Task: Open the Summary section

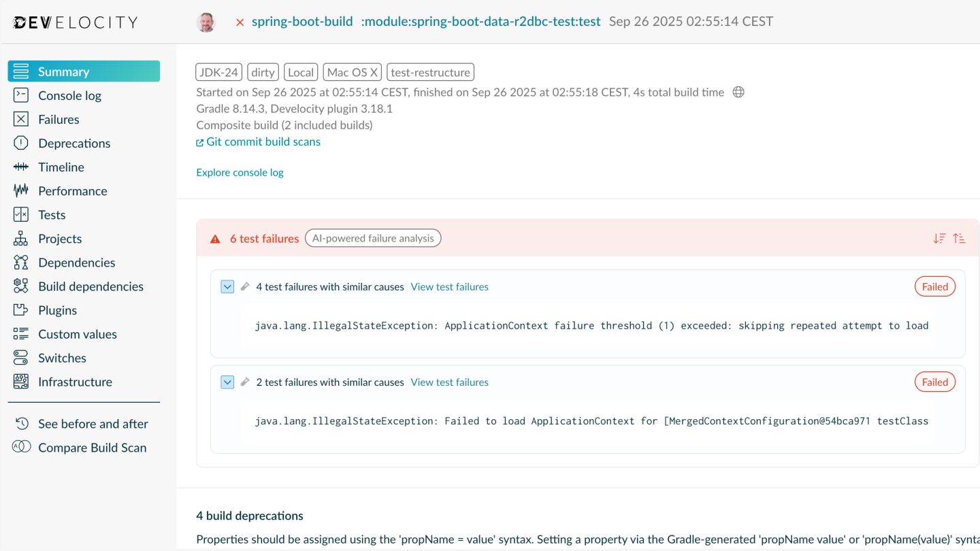Action: pos(84,71)
